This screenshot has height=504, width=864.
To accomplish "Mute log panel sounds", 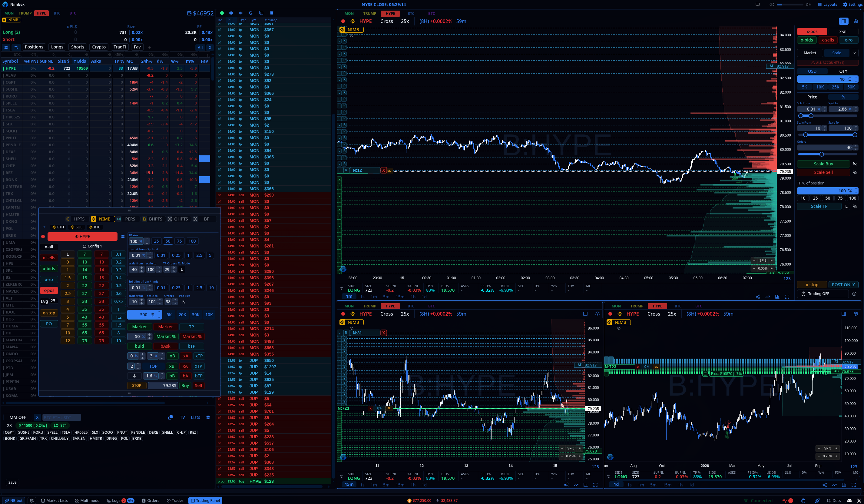I will (x=241, y=13).
